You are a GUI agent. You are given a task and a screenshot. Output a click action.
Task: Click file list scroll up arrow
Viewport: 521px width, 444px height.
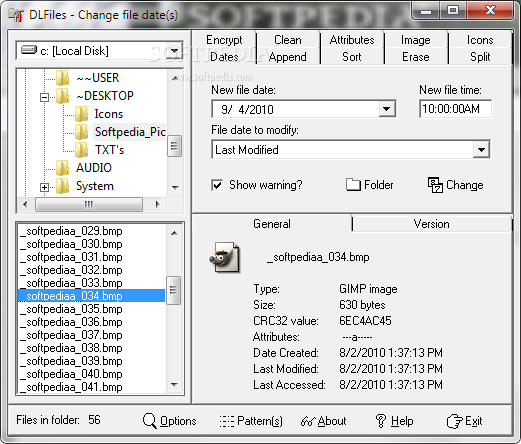pyautogui.click(x=174, y=233)
